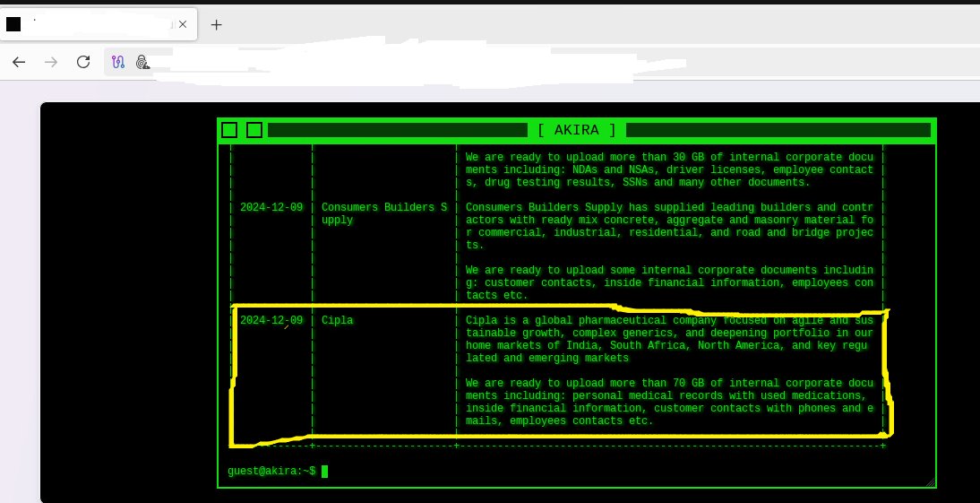Click the date 2024-12-09 in Consumers Builders row
Image resolution: width=980 pixels, height=503 pixels.
pyautogui.click(x=271, y=207)
